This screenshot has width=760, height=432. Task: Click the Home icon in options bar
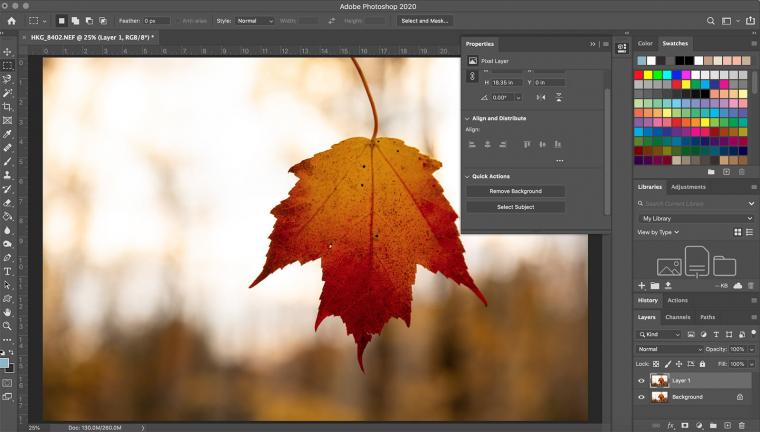tap(12, 21)
